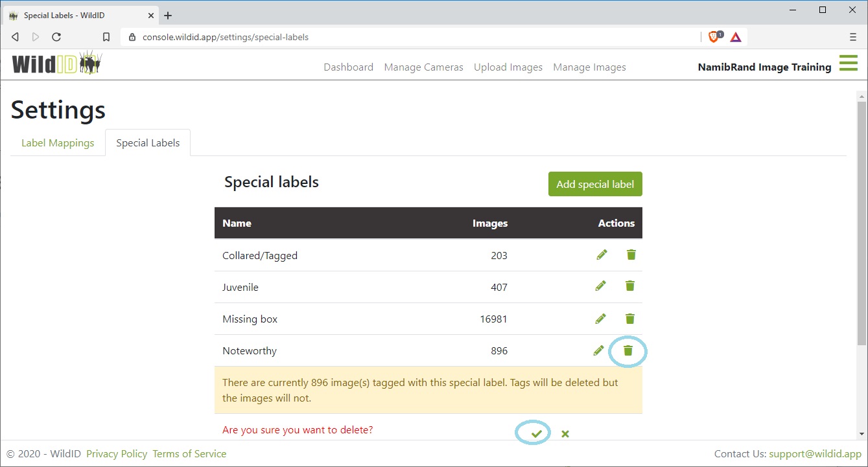868x467 pixels.
Task: Open the Privacy Policy link
Action: point(117,454)
